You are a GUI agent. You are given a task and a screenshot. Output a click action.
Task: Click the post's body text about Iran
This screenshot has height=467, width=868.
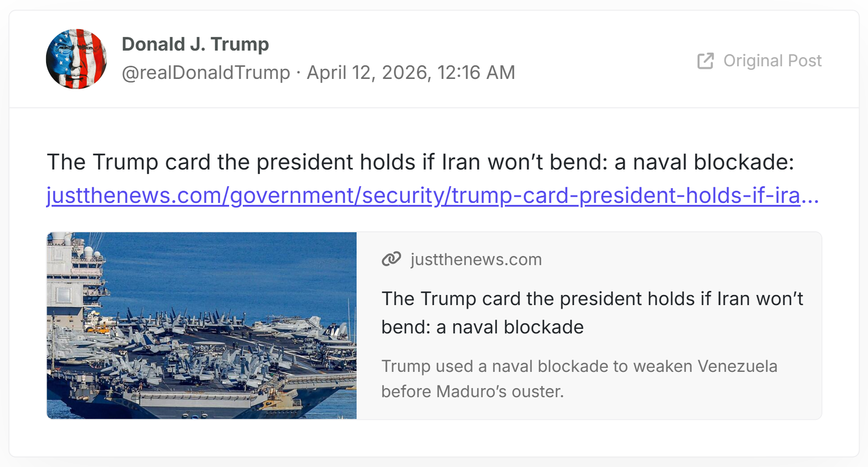420,162
